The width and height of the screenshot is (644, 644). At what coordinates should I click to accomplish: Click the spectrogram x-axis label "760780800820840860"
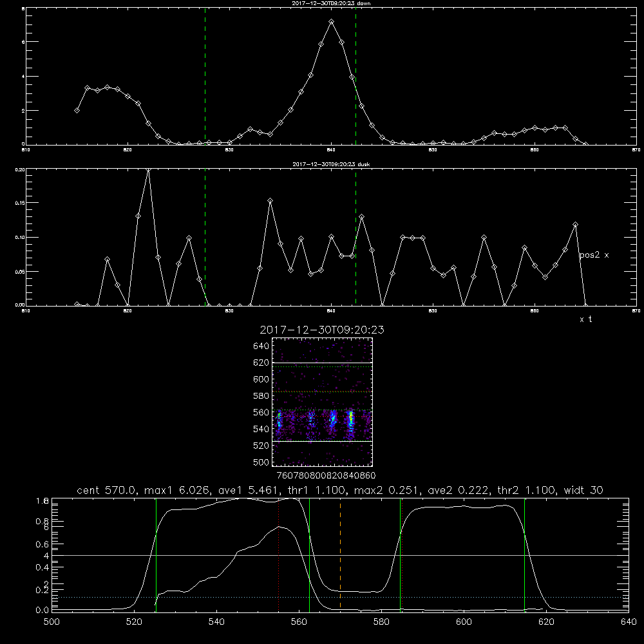click(326, 476)
